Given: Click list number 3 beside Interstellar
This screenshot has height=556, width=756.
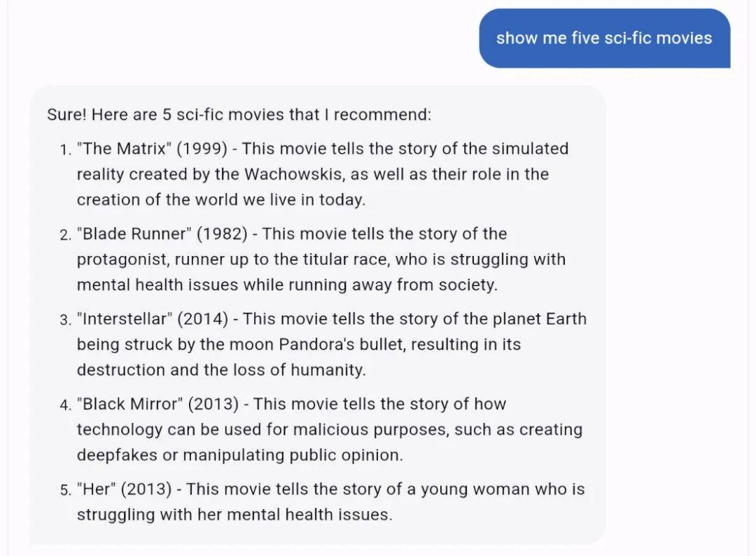Looking at the screenshot, I should 65,320.
